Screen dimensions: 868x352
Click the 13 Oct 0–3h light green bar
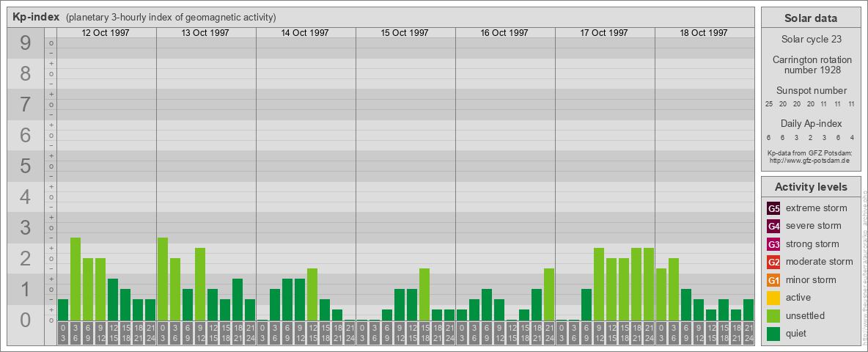pyautogui.click(x=163, y=279)
